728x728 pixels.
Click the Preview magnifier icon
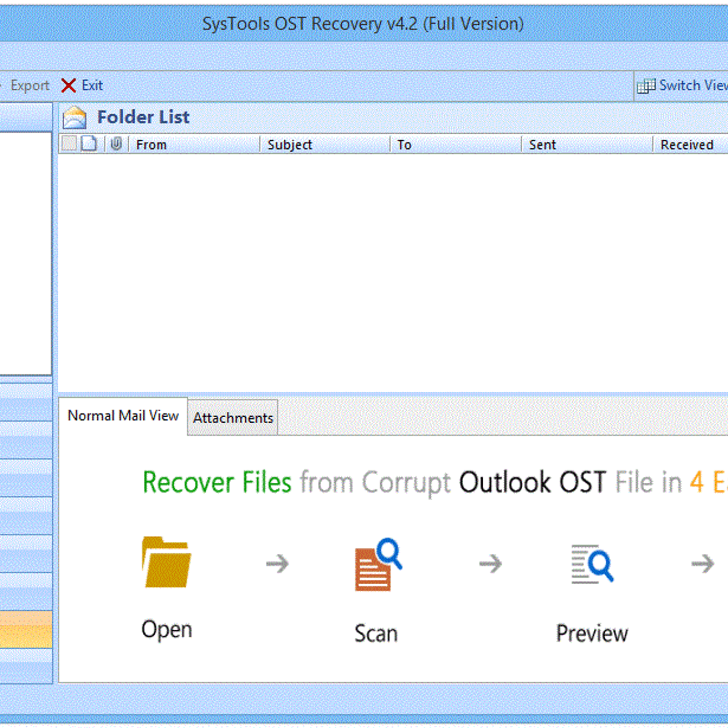pos(592,564)
